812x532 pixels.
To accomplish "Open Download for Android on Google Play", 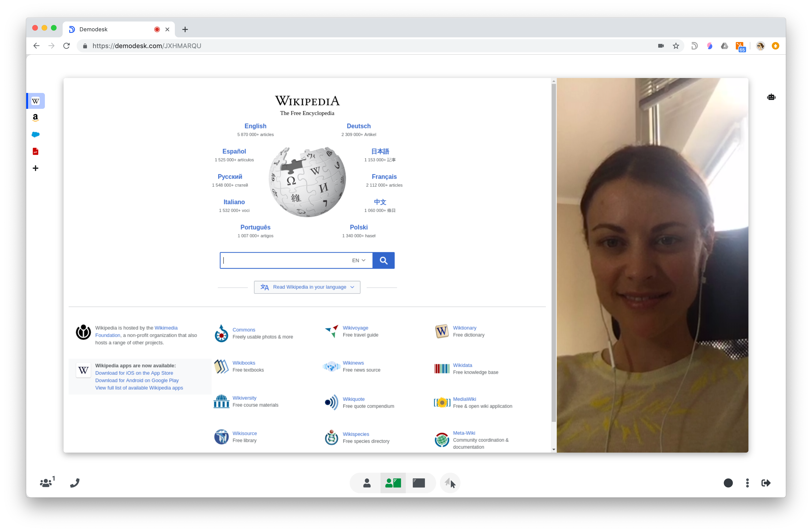I will click(x=137, y=380).
